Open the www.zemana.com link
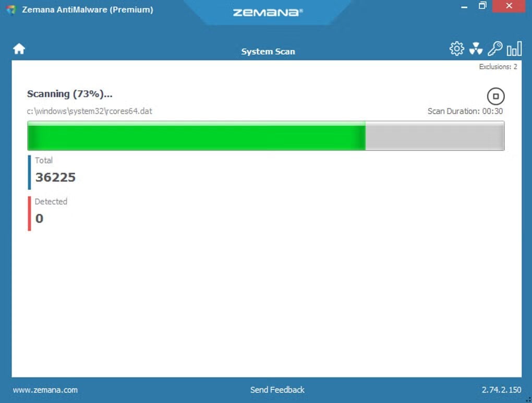The image size is (532, 403). point(45,390)
